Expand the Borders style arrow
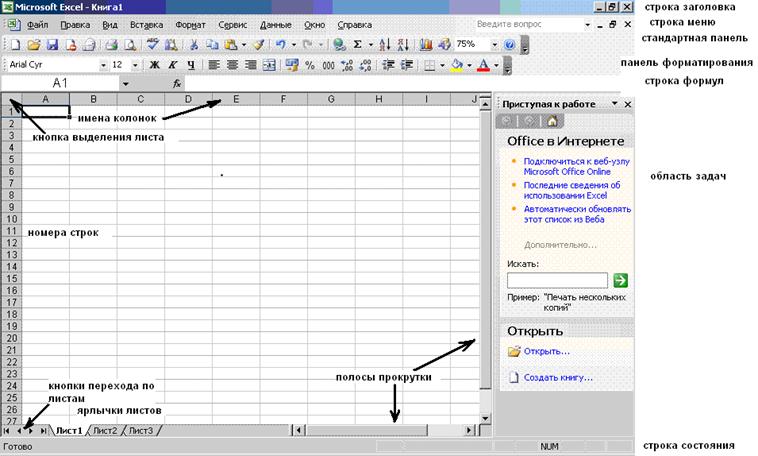 click(x=442, y=65)
